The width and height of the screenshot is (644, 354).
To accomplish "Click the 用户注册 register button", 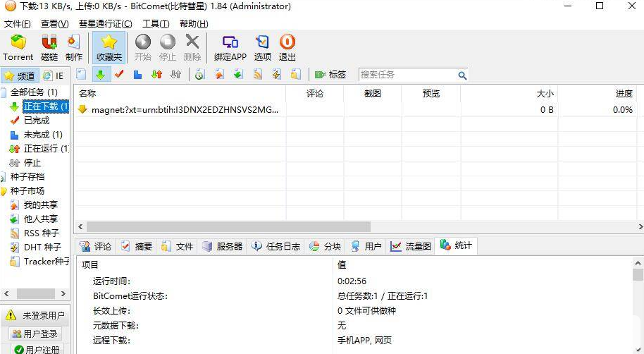I will 37,349.
